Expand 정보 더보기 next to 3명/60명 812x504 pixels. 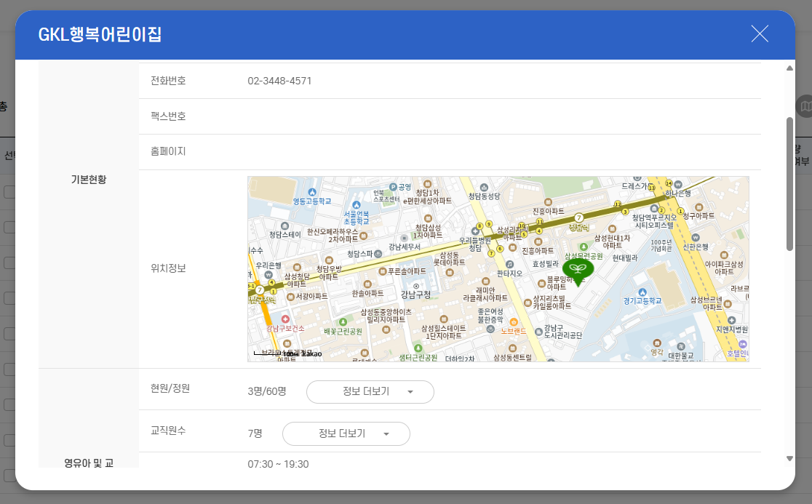[x=370, y=392]
